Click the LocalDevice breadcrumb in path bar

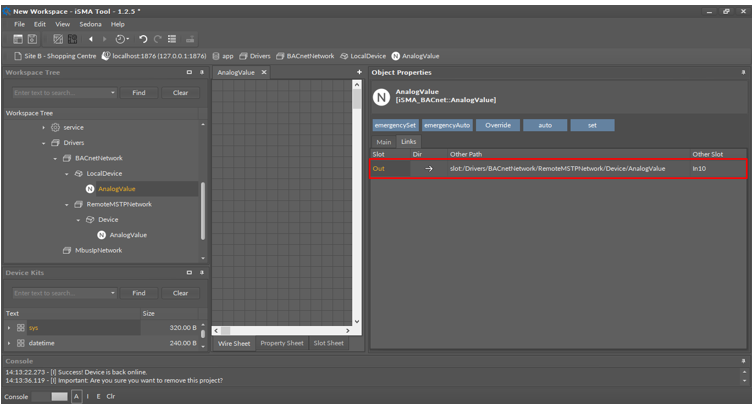point(363,56)
